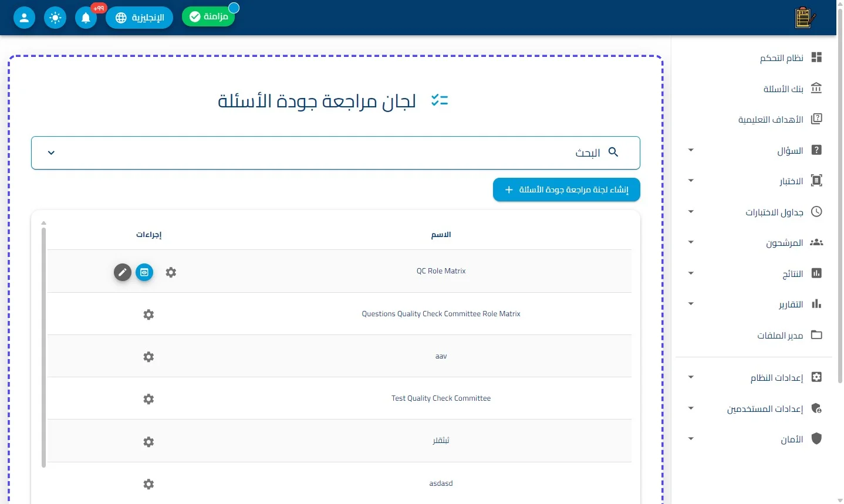The height and width of the screenshot is (504, 844).
Task: Expand the جداول الاختبارات submenu arrow
Action: pyautogui.click(x=691, y=212)
